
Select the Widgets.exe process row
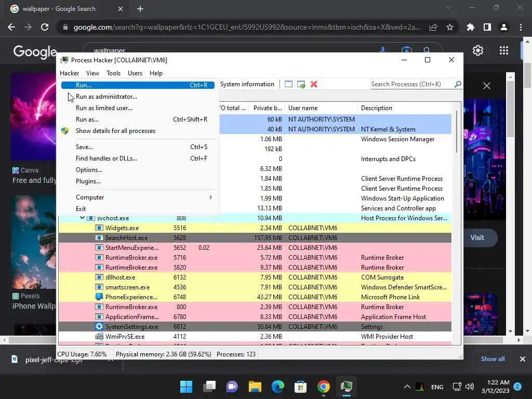[x=255, y=228]
